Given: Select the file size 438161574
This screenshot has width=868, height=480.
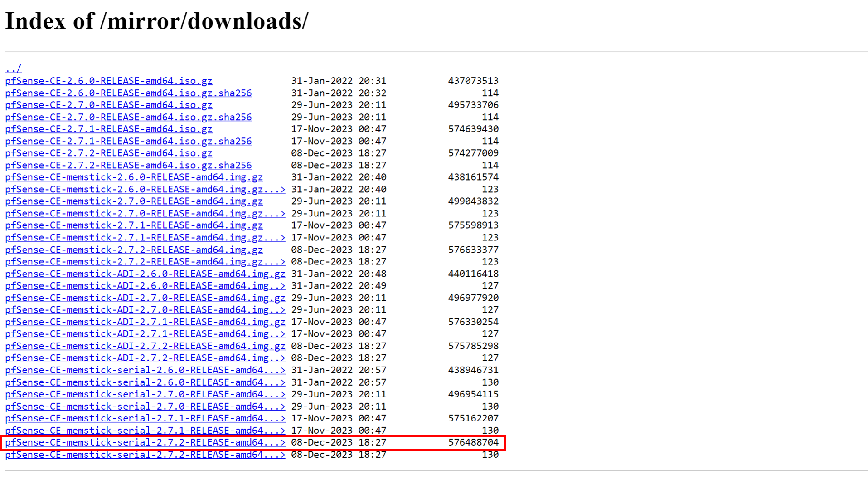Looking at the screenshot, I should 473,177.
